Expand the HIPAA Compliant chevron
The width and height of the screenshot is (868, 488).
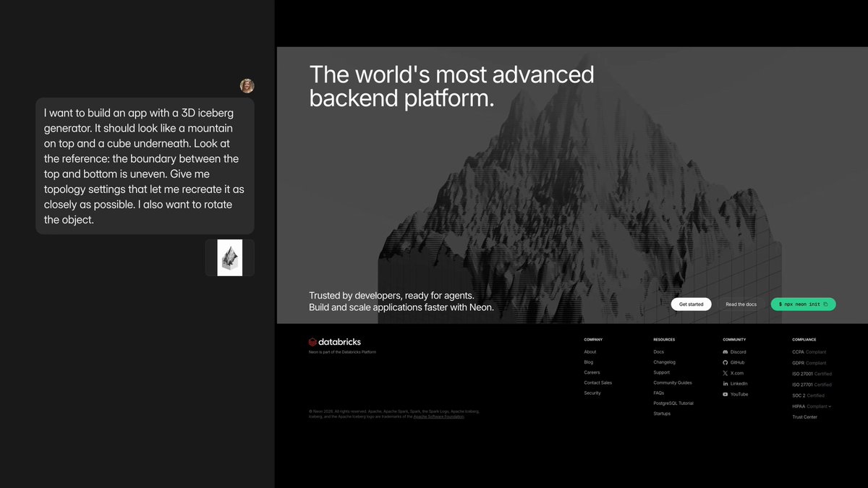[830, 406]
